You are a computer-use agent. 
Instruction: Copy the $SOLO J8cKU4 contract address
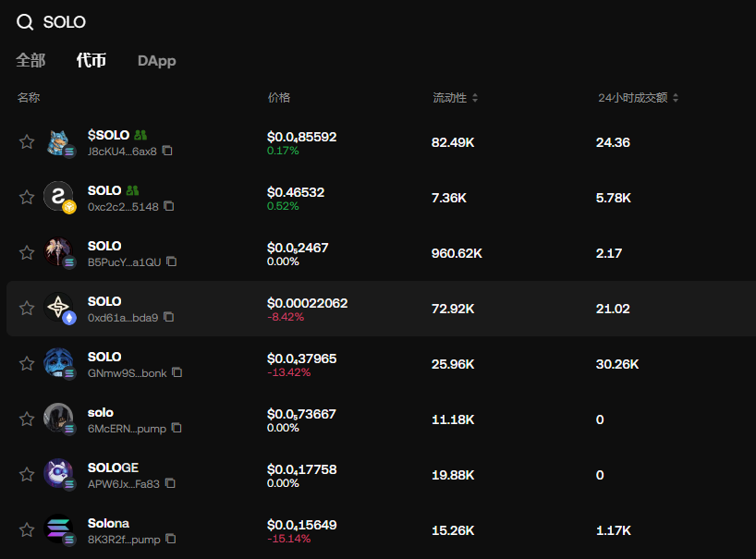tap(167, 151)
